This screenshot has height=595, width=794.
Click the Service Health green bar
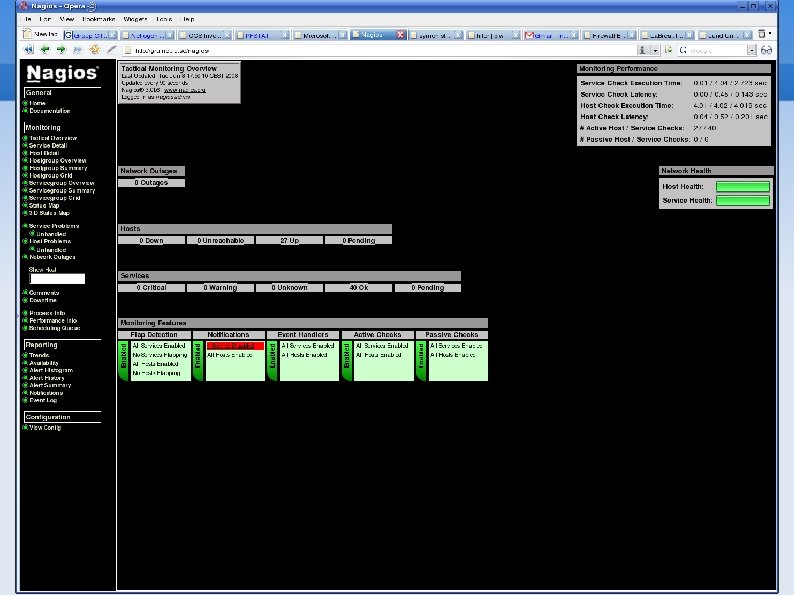pyautogui.click(x=742, y=201)
